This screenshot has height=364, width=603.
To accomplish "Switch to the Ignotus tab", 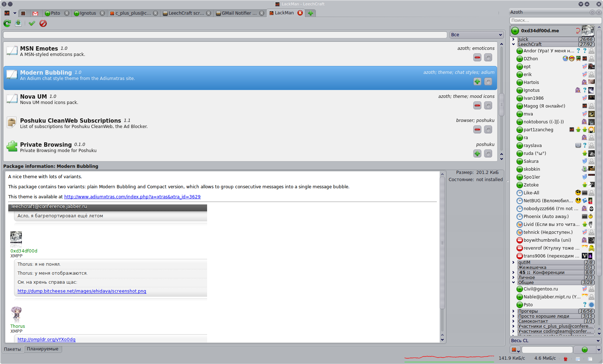I will click(89, 13).
